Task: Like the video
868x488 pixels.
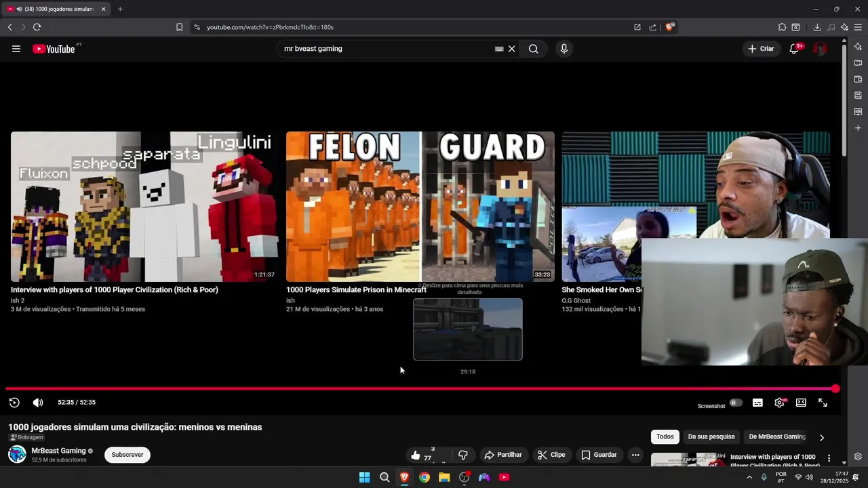Action: point(423,455)
